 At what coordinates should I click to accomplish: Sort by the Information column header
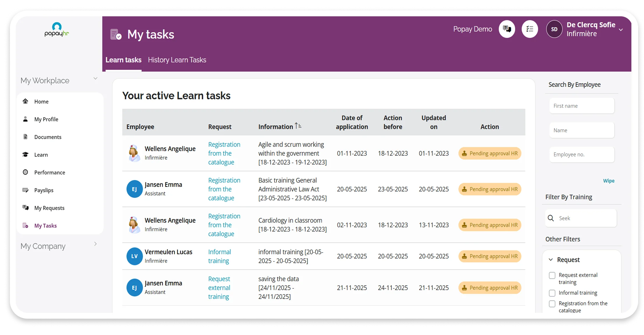pos(276,127)
